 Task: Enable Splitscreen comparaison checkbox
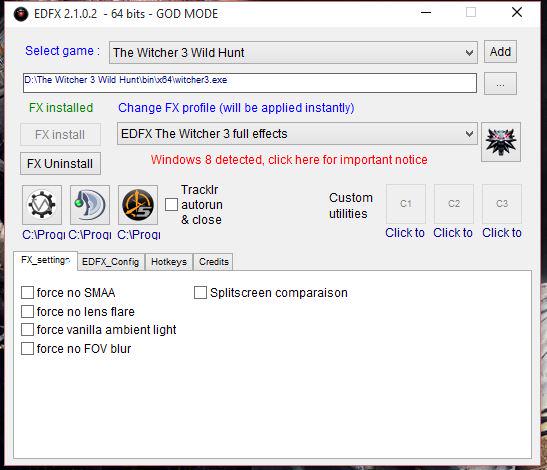[x=200, y=292]
